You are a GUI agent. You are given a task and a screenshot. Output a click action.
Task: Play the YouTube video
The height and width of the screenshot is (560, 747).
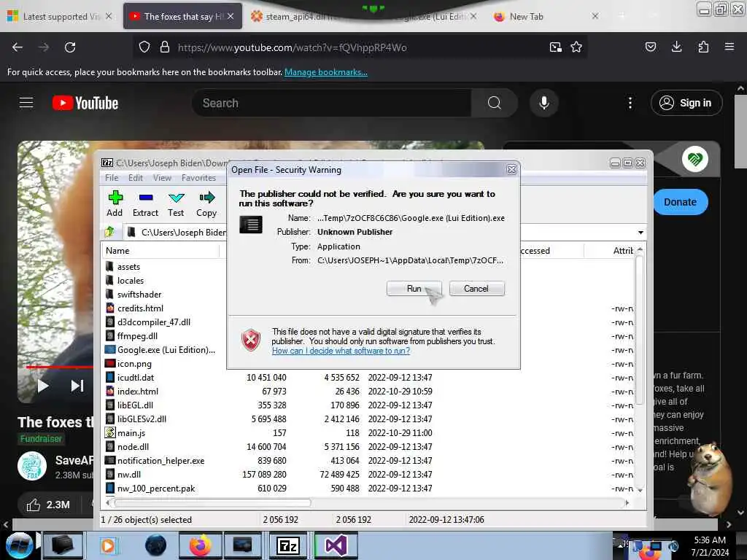coord(43,386)
